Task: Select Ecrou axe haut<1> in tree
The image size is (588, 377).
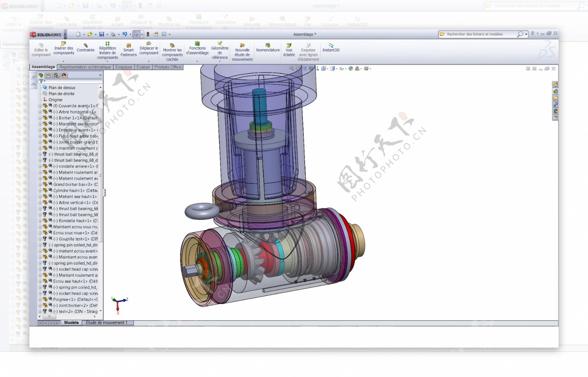Action: pos(75,281)
